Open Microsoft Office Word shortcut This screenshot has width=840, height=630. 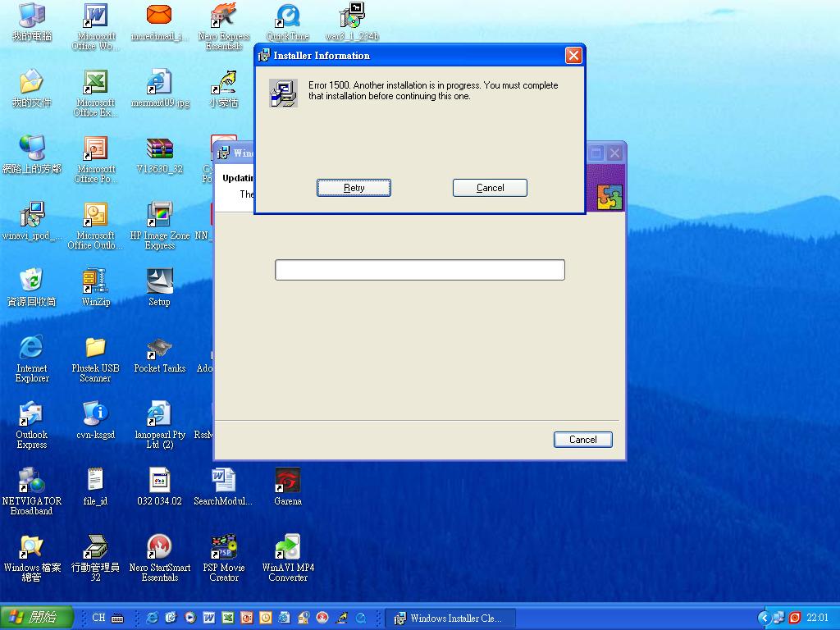click(x=95, y=27)
